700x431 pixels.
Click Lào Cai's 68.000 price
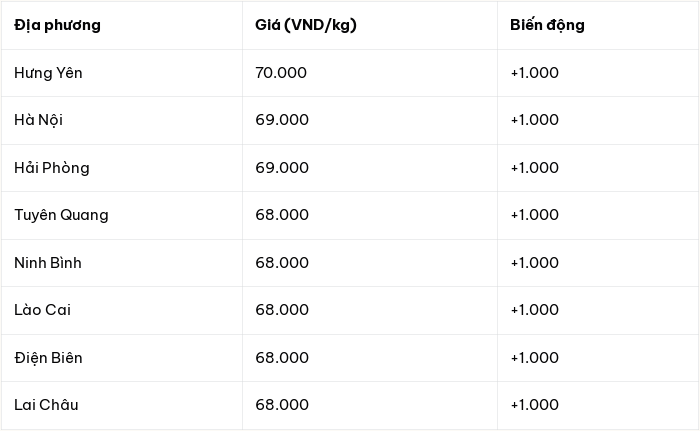(282, 310)
